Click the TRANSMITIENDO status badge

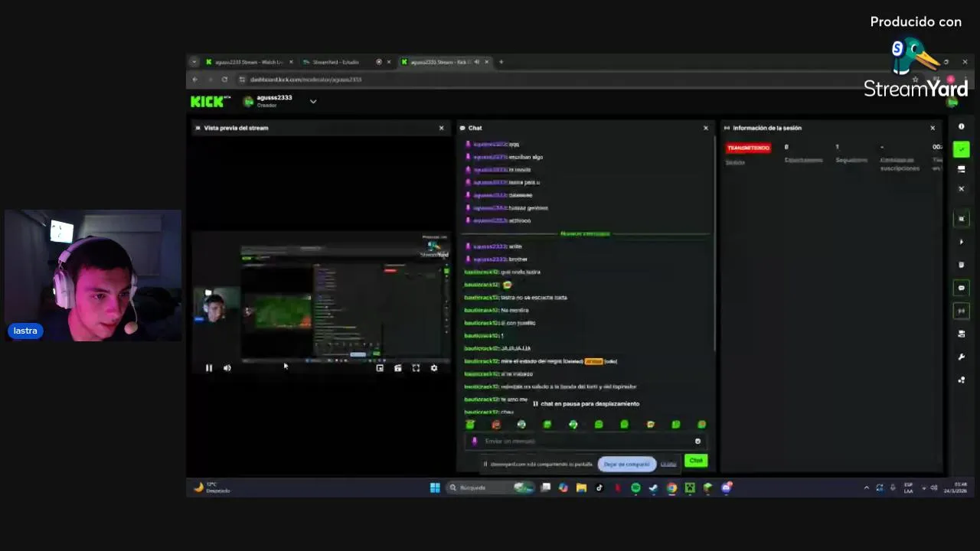coord(749,148)
